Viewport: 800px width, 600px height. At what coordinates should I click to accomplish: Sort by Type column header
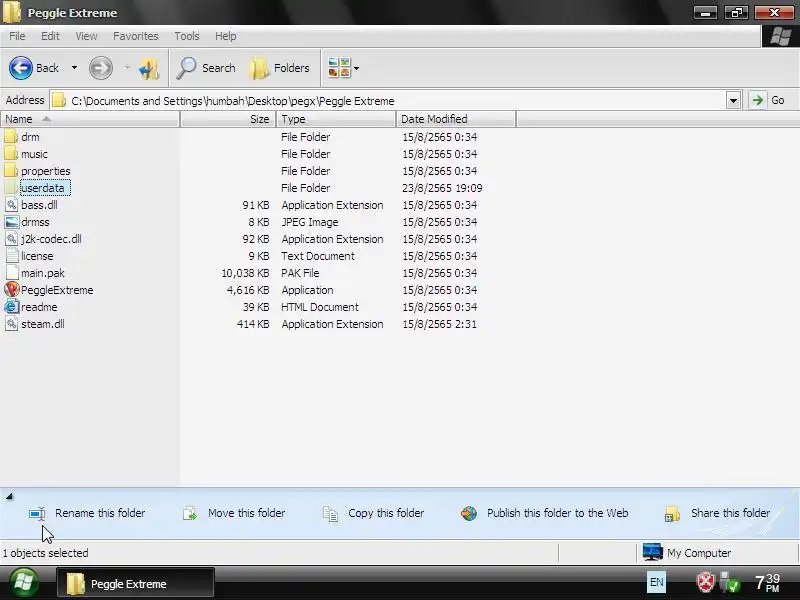(336, 119)
